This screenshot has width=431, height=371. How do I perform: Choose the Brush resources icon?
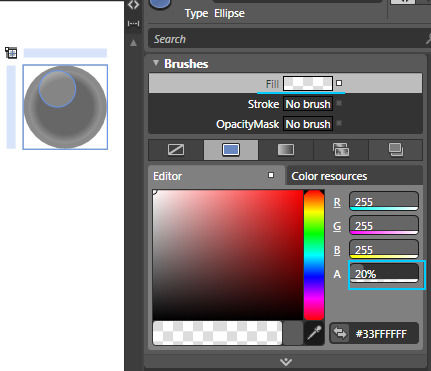pos(396,150)
